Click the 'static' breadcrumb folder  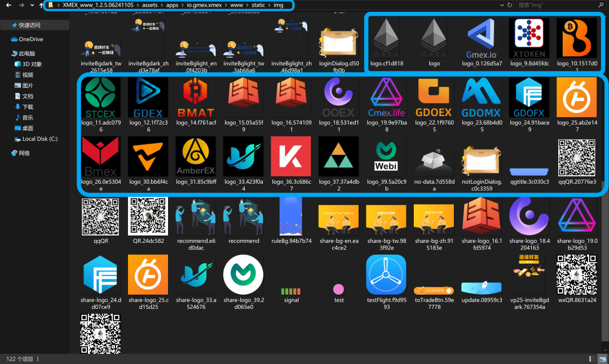pos(258,5)
